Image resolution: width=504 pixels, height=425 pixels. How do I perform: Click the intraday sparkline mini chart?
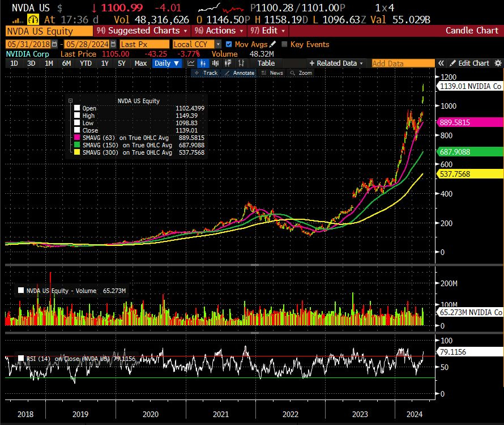tap(221, 8)
